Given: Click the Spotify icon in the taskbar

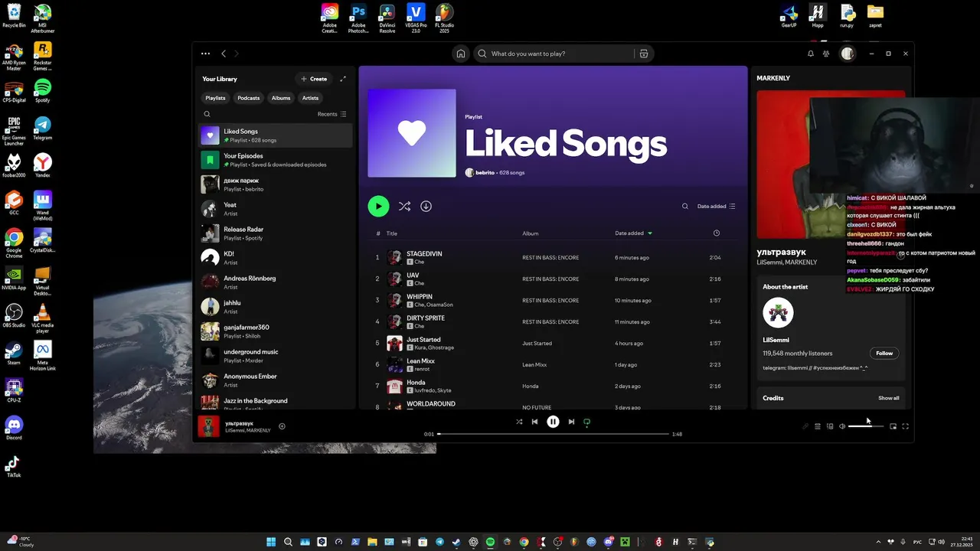Looking at the screenshot, I should 490,542.
